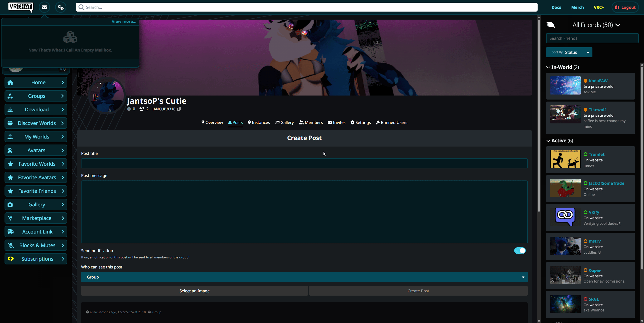Click the chevron on the Subscriptions button
This screenshot has height=323, width=644.
[x=63, y=259]
